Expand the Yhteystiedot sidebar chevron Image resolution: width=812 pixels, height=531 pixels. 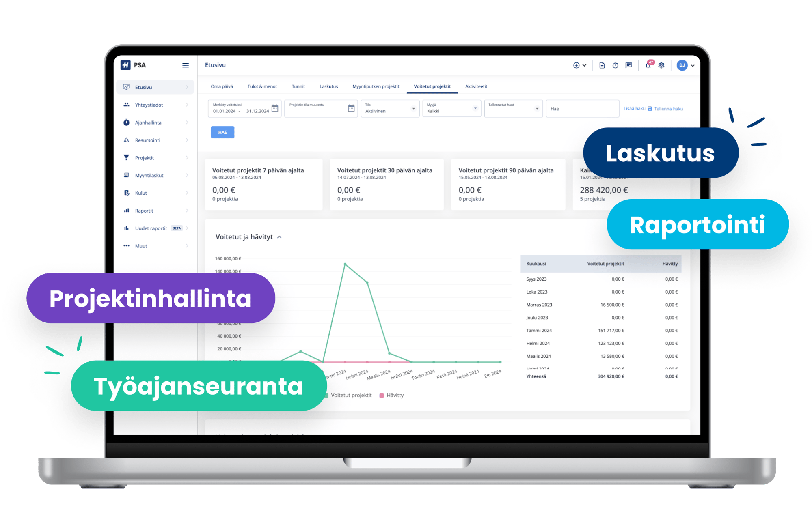coord(187,105)
